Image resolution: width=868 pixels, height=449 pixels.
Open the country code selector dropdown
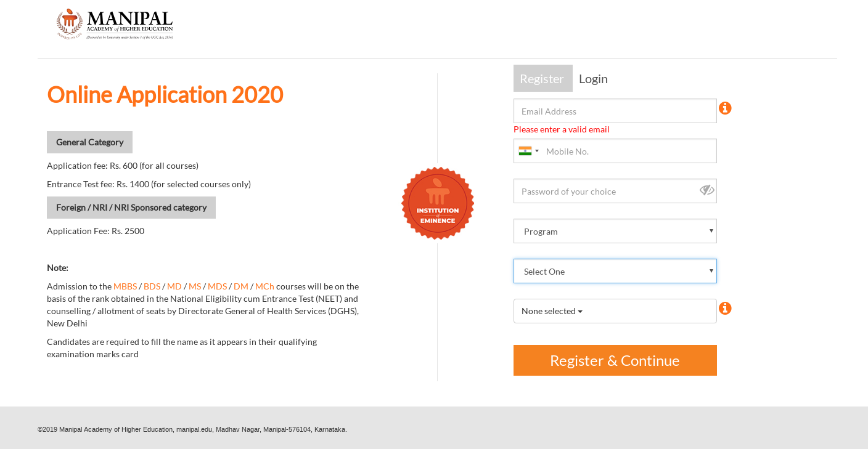pyautogui.click(x=529, y=150)
